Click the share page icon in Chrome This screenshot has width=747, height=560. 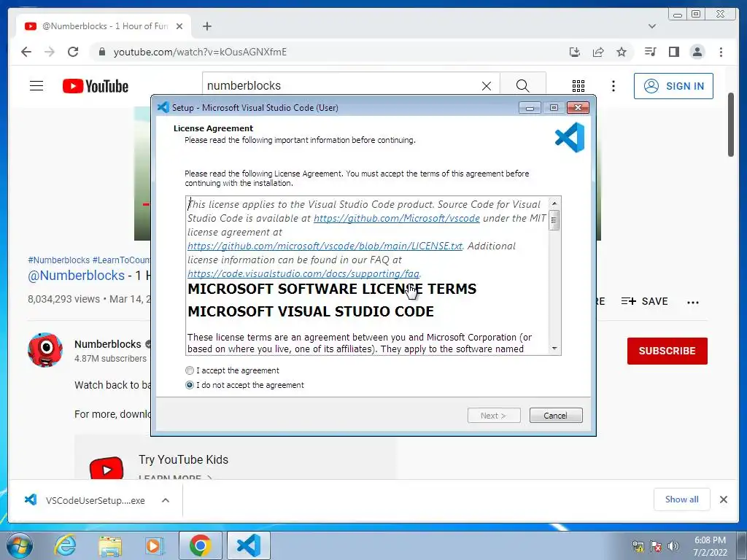click(598, 52)
